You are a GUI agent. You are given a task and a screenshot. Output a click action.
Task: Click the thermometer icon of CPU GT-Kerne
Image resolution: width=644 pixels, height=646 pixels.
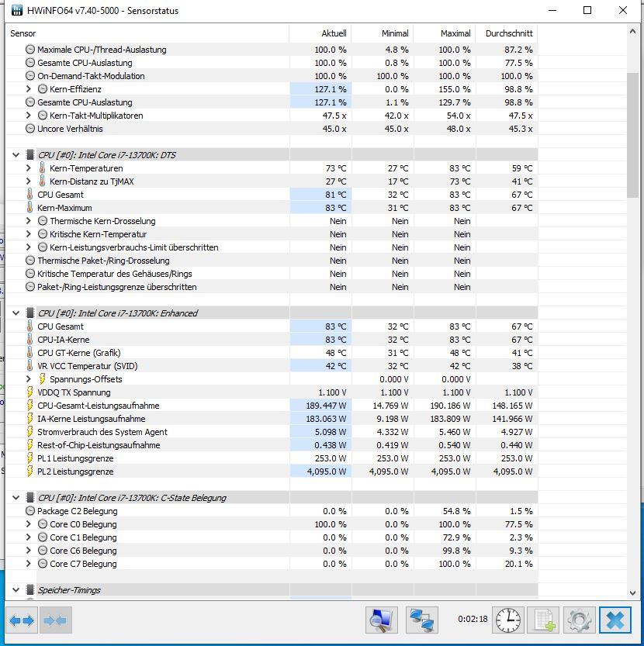point(29,353)
